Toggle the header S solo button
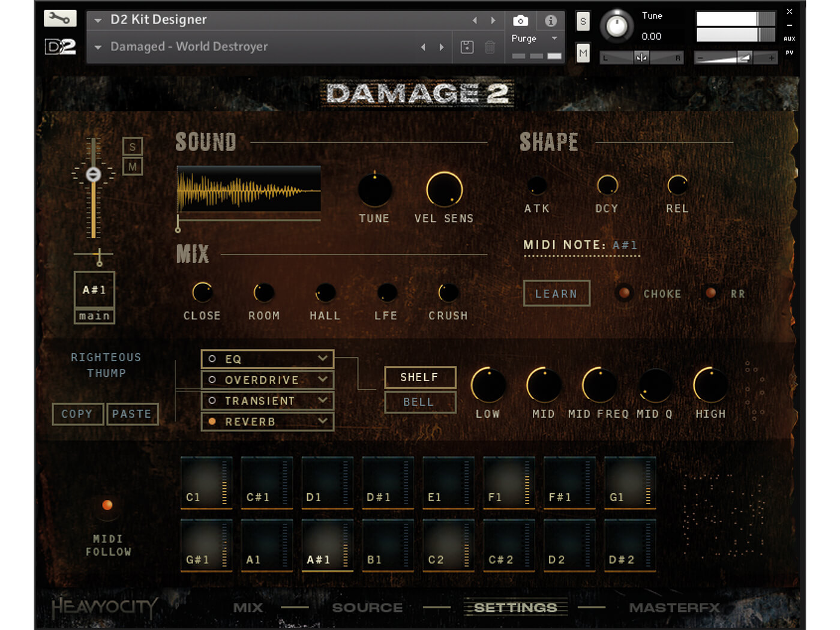The image size is (840, 630). coord(583,22)
